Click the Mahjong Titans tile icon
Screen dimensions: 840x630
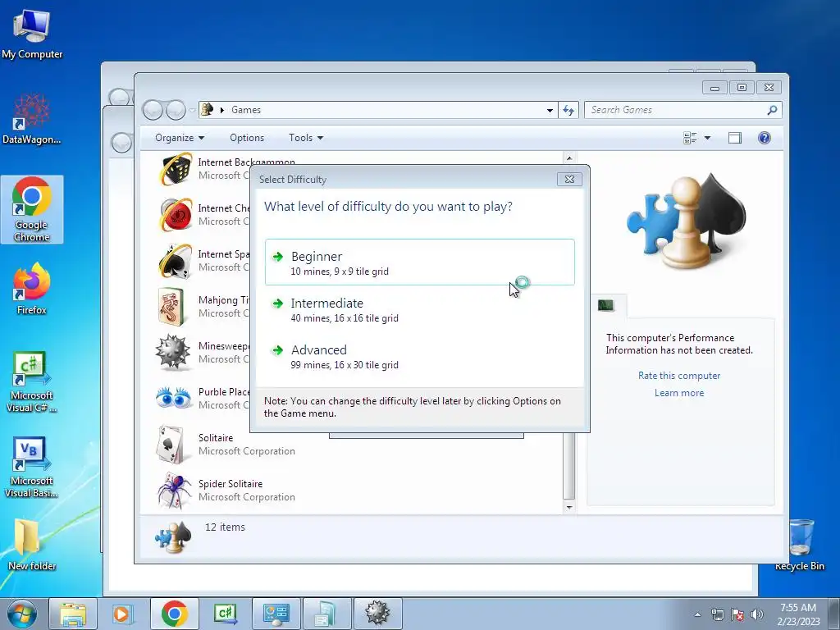click(x=172, y=307)
